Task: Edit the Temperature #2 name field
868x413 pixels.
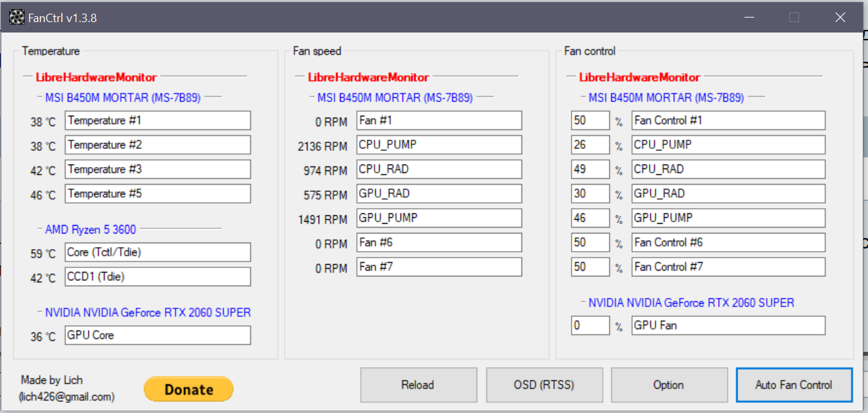Action: [x=158, y=145]
